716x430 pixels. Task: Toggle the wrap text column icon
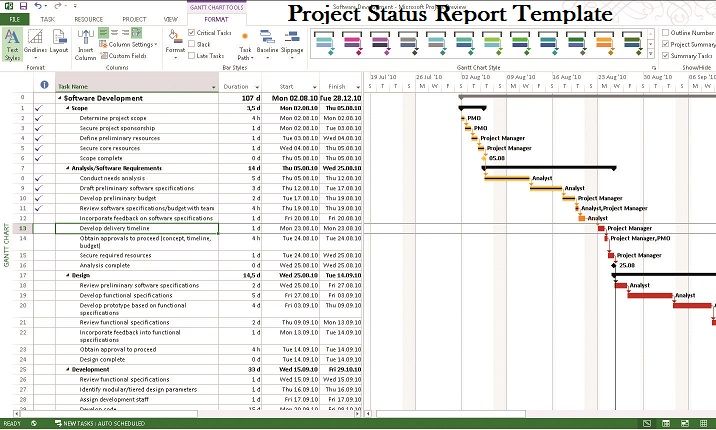tap(137, 32)
